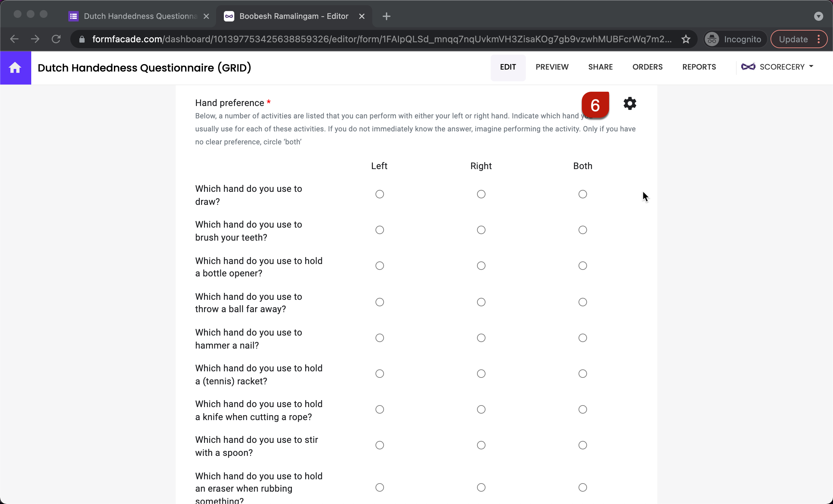This screenshot has height=504, width=833.
Task: Select Both for hammering a nail
Action: (x=582, y=338)
